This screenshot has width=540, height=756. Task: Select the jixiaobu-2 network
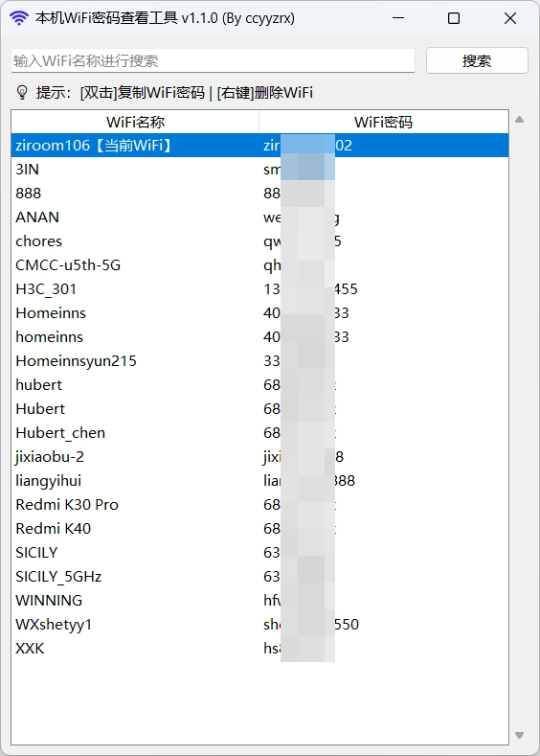click(259, 457)
